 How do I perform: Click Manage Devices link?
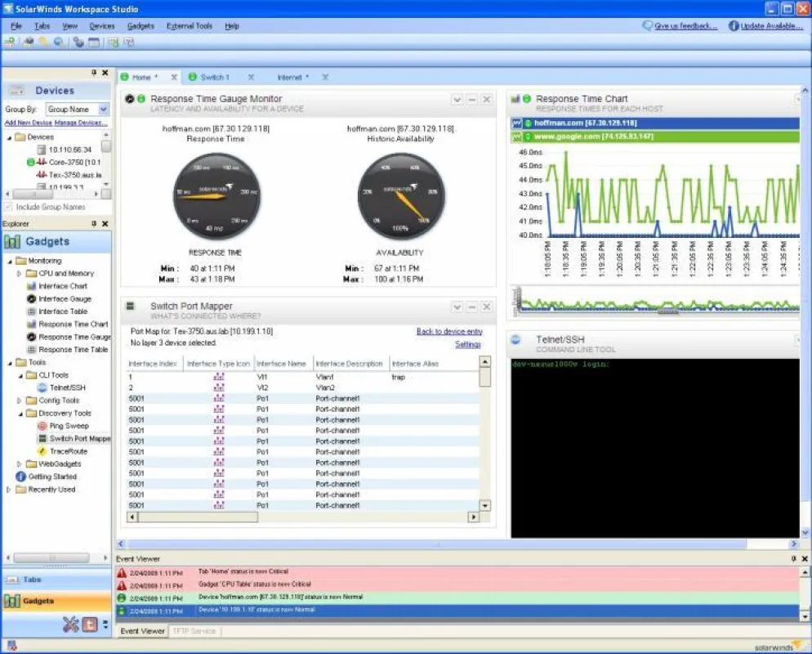[x=81, y=123]
